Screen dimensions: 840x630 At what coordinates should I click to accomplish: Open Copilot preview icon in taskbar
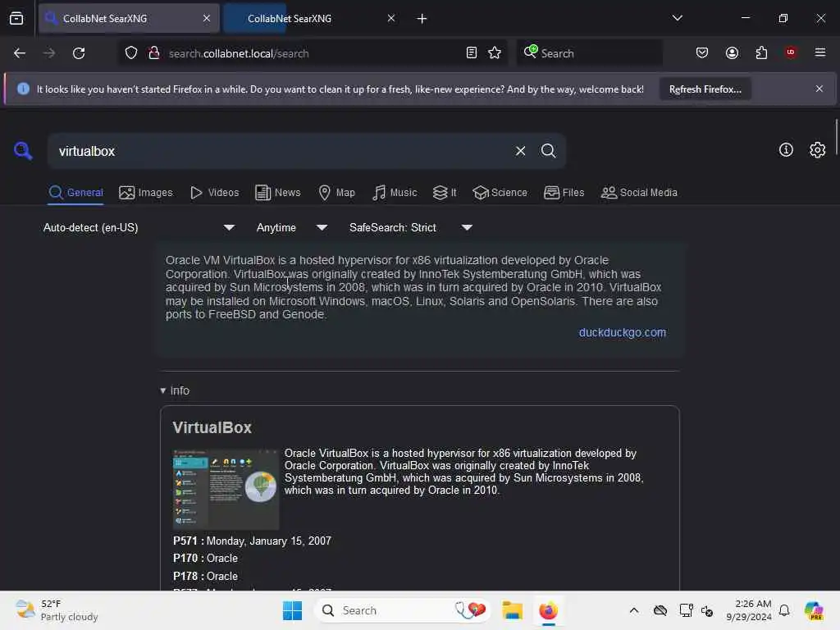point(814,610)
